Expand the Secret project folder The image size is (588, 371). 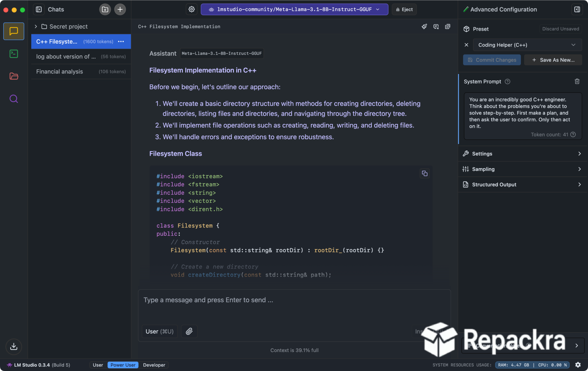pos(36,26)
